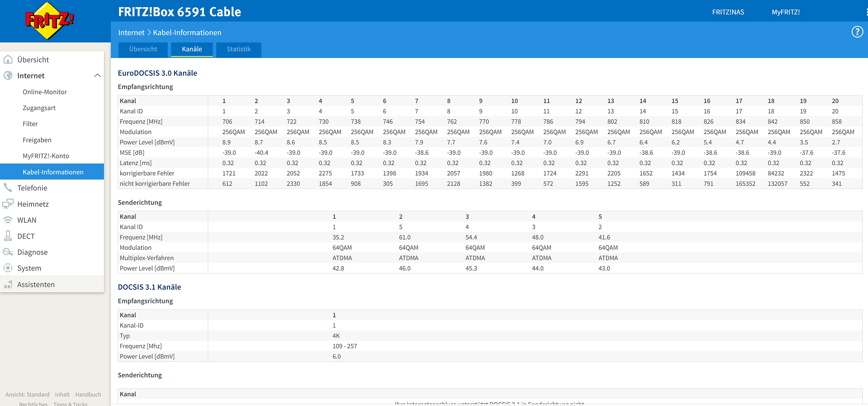This screenshot has width=868, height=406.
Task: Open FRITZ!NAS link in header
Action: point(728,12)
